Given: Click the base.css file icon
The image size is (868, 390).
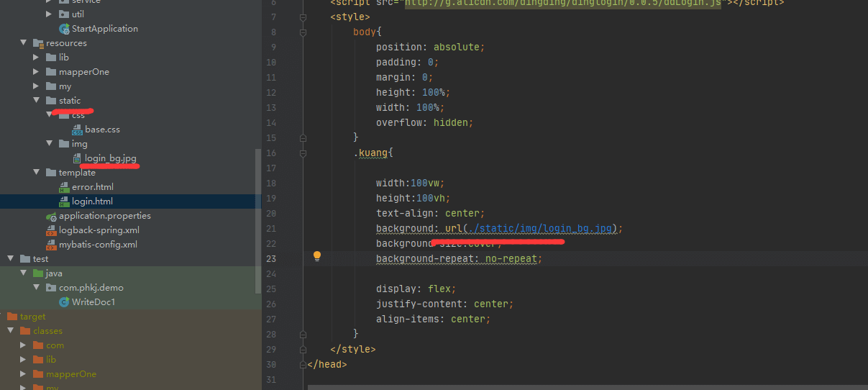Looking at the screenshot, I should (x=77, y=130).
